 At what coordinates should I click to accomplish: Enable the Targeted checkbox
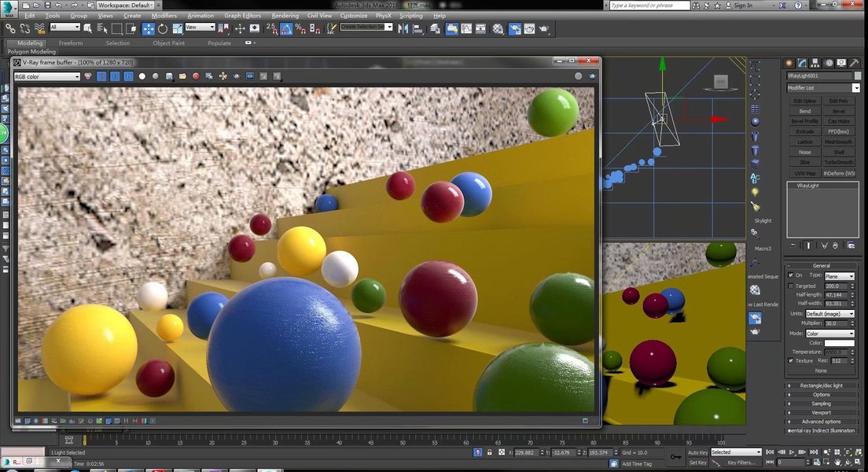[791, 286]
